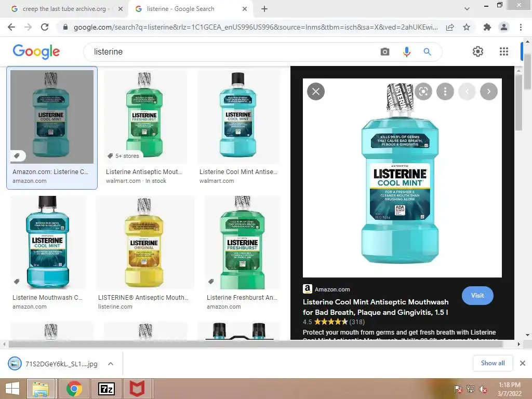Click the browser forward arrow
Image resolution: width=532 pixels, height=399 pixels.
tap(28, 27)
